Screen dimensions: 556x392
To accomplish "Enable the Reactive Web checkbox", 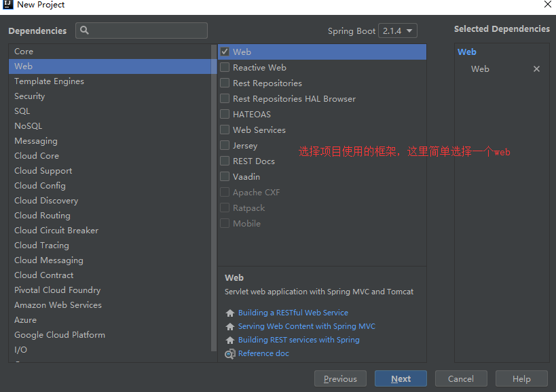I will click(x=225, y=67).
